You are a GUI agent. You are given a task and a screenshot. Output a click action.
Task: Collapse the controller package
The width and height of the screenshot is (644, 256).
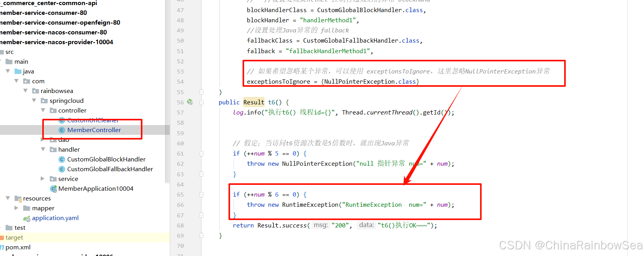[43, 110]
